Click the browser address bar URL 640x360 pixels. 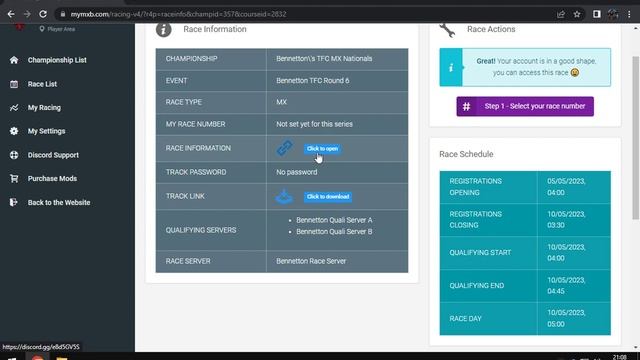(x=178, y=14)
